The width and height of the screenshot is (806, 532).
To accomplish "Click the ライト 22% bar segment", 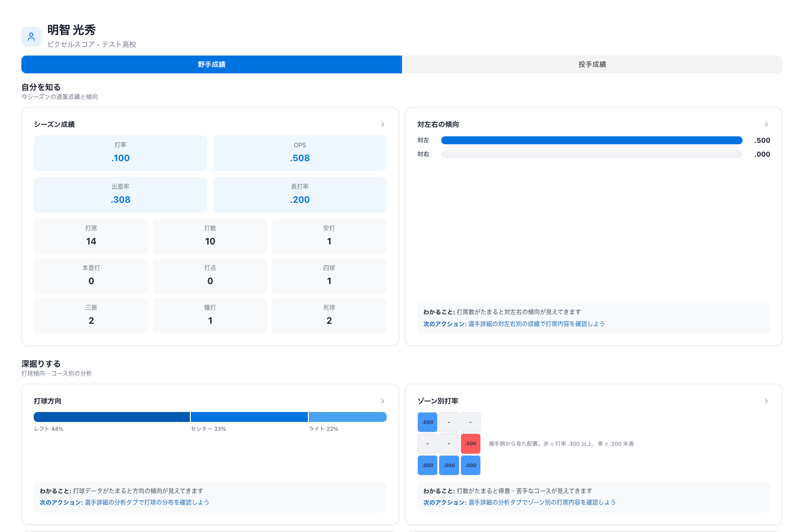I will coord(347,417).
